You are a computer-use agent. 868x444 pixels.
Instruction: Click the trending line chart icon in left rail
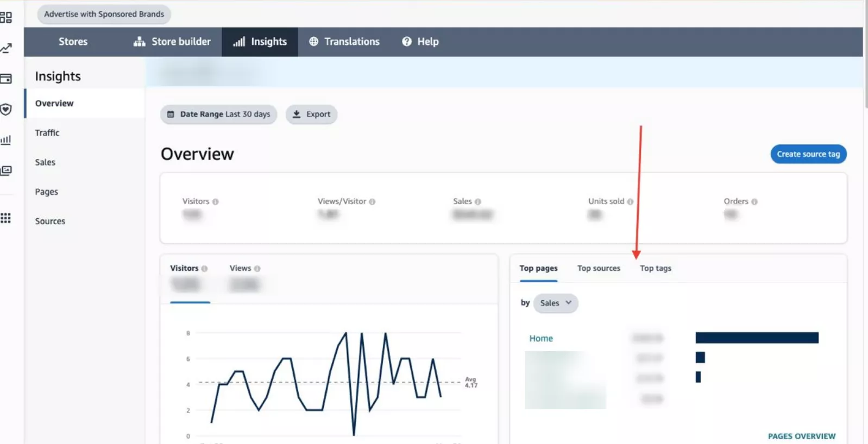pyautogui.click(x=6, y=48)
